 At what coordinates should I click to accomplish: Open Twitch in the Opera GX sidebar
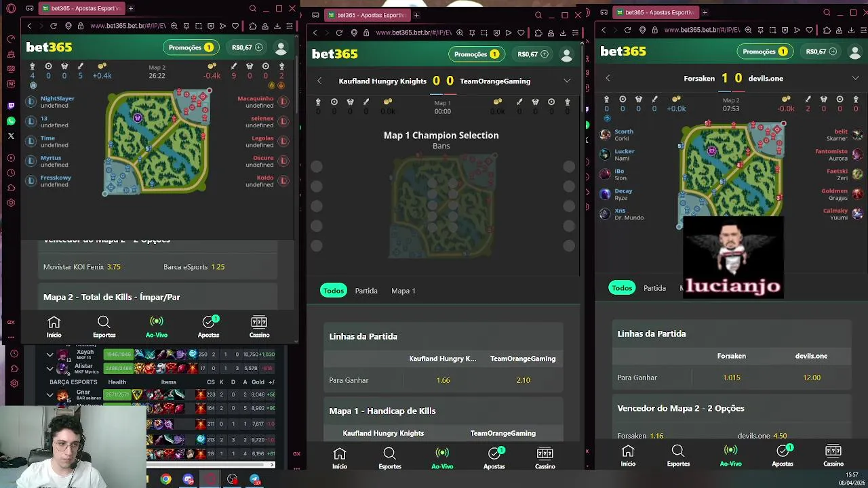tap(11, 106)
